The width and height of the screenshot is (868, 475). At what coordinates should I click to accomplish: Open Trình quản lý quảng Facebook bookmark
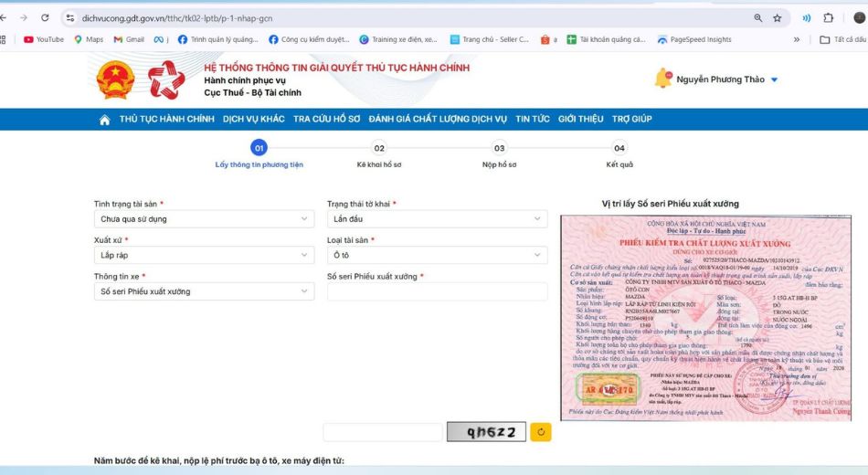218,39
